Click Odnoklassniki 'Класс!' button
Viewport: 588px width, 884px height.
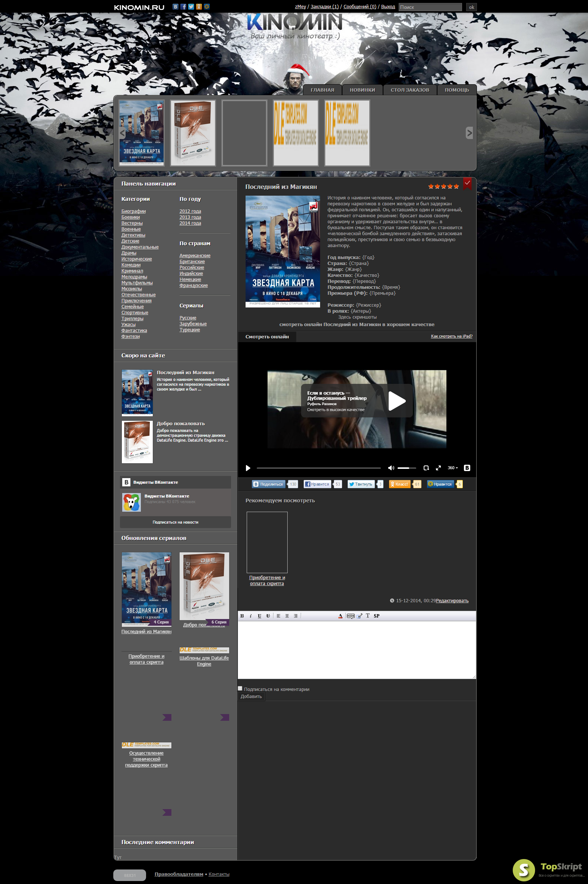coord(399,484)
